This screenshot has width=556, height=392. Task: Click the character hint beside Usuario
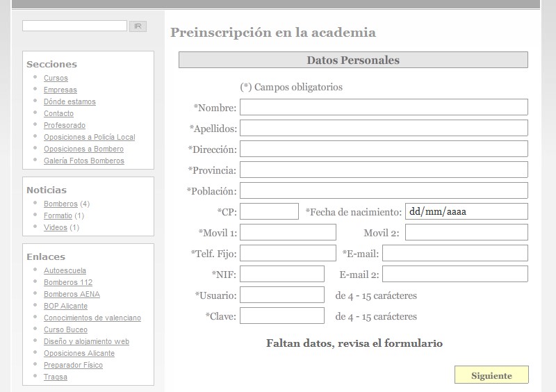coord(376,295)
